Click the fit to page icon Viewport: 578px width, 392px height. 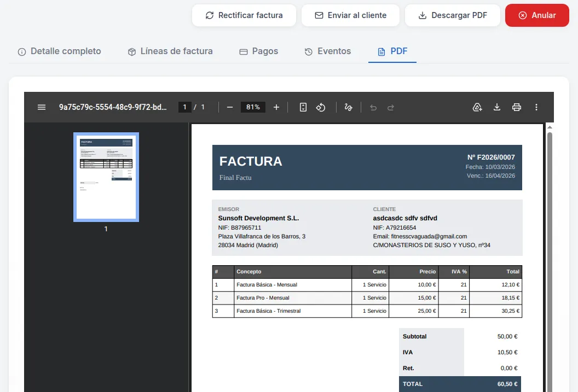[x=303, y=107]
